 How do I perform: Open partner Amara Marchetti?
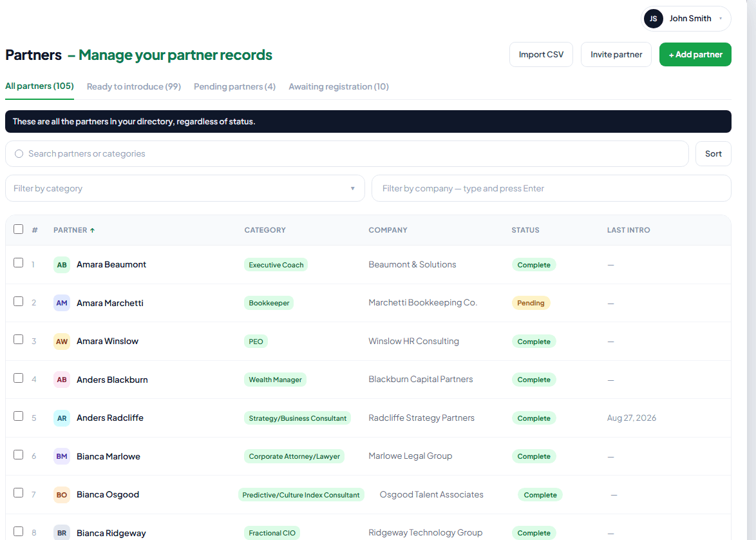(110, 303)
